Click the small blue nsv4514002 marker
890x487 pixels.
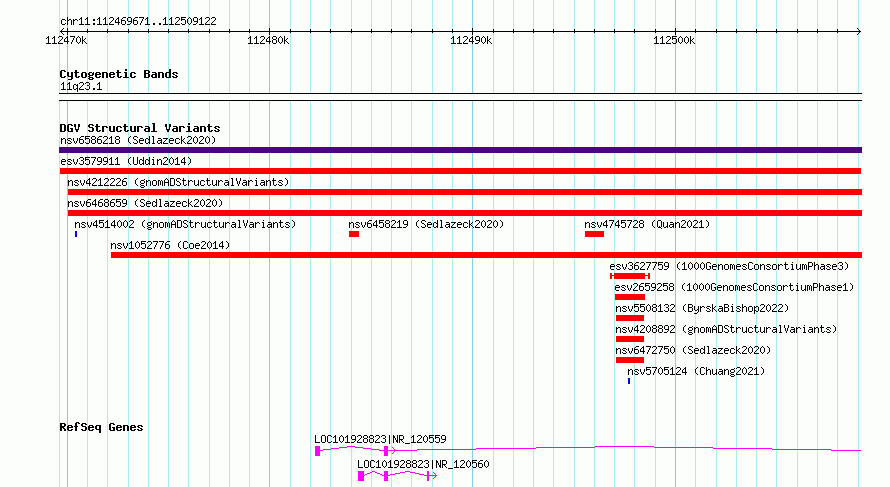(76, 234)
